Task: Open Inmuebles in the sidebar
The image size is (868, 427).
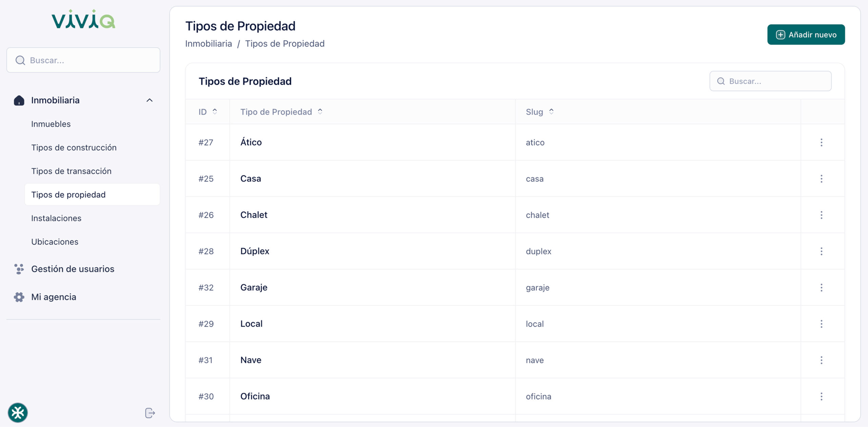Action: [x=51, y=124]
